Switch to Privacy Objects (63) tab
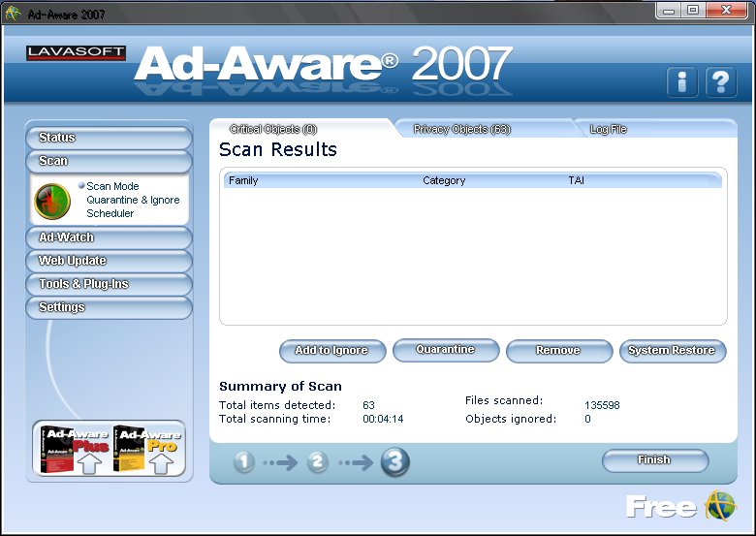 coord(462,129)
